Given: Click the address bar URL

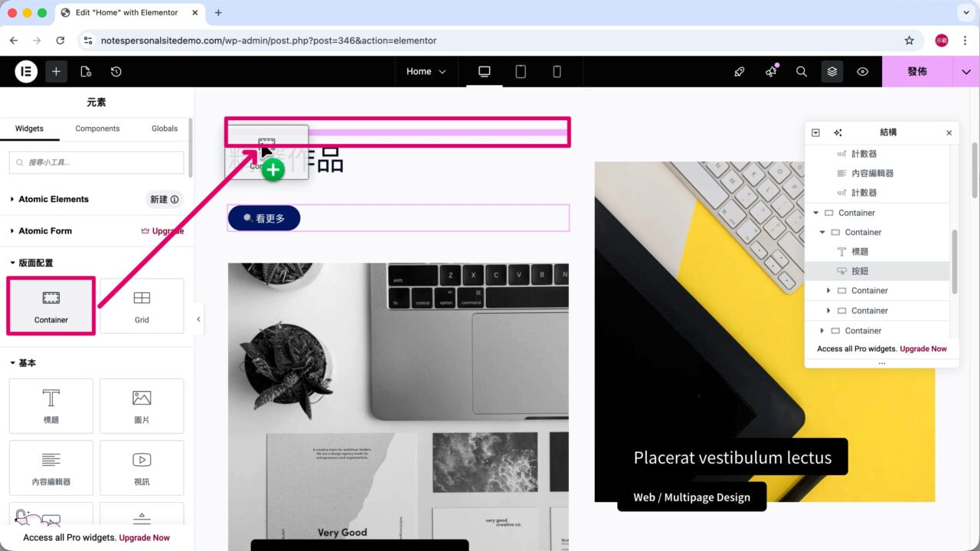Looking at the screenshot, I should 269,41.
